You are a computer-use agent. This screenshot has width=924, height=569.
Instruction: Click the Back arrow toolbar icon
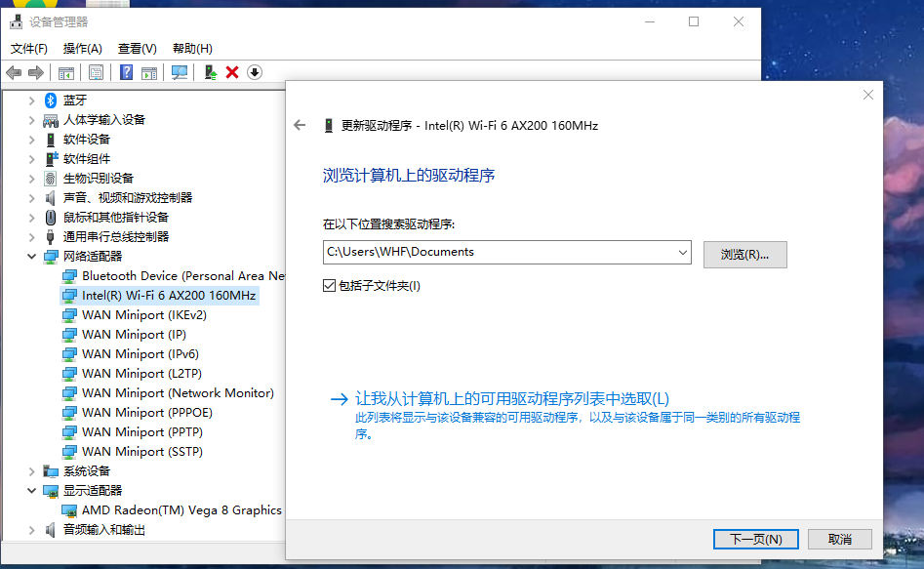point(14,72)
